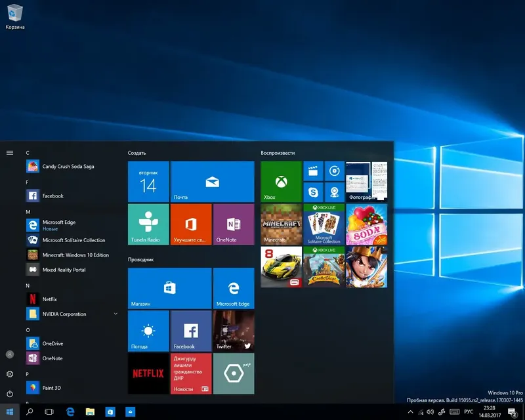
Task: Expand the Start menu hamburger panel
Action: [x=9, y=152]
